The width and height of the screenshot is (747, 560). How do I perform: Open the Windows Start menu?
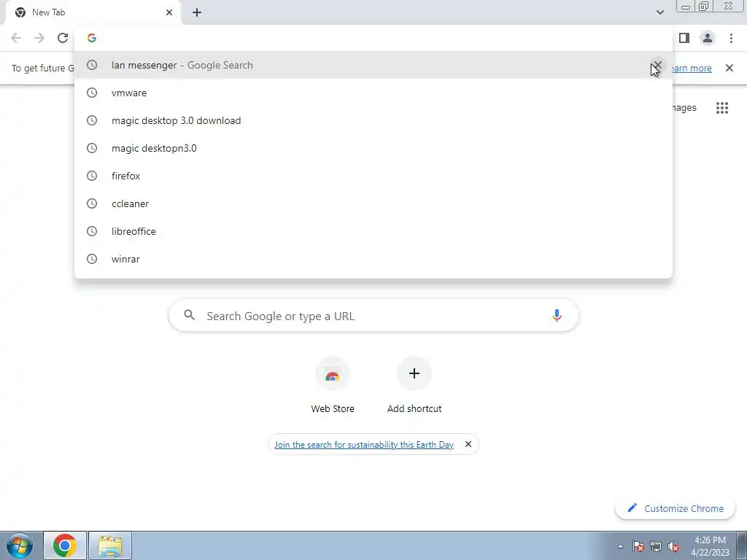point(20,545)
